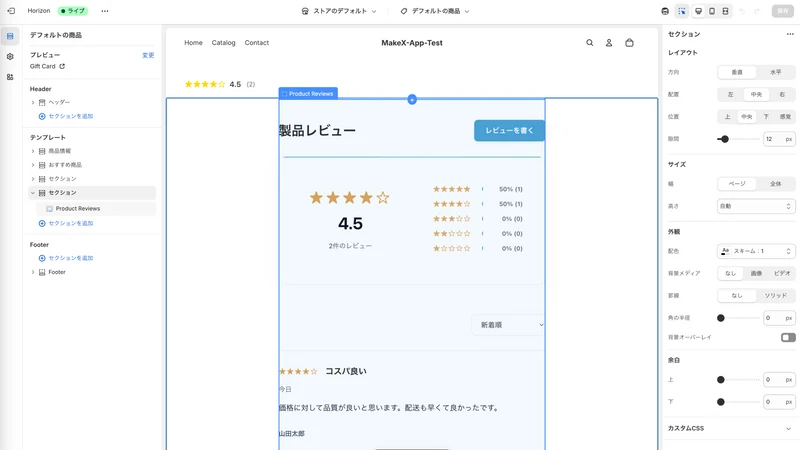Expand the Footer section row
The height and width of the screenshot is (450, 800).
(33, 272)
